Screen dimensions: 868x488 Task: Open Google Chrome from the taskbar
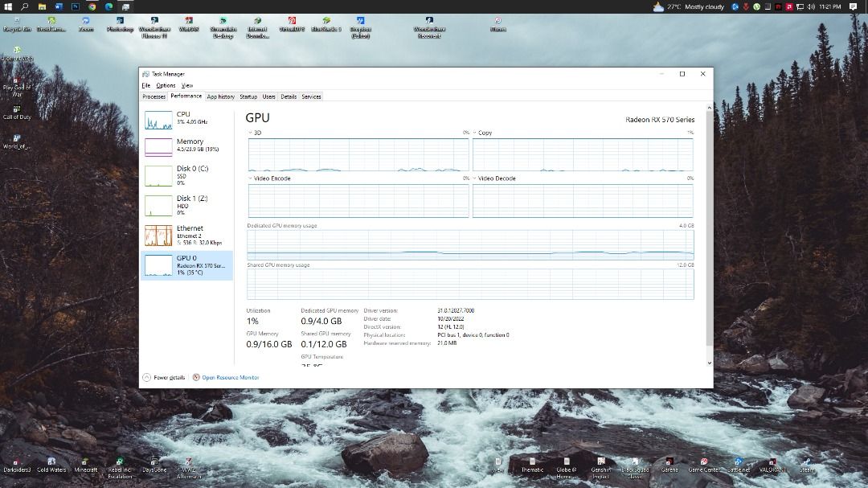[92, 6]
